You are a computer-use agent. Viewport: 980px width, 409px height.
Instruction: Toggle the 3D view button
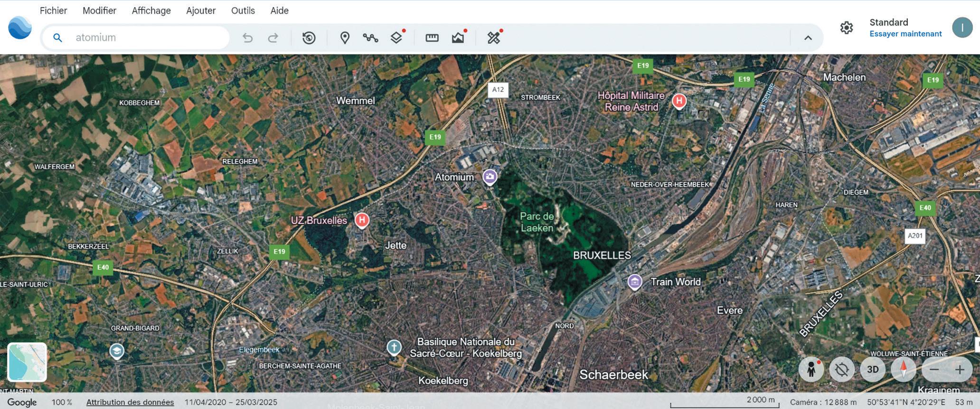[x=873, y=369]
